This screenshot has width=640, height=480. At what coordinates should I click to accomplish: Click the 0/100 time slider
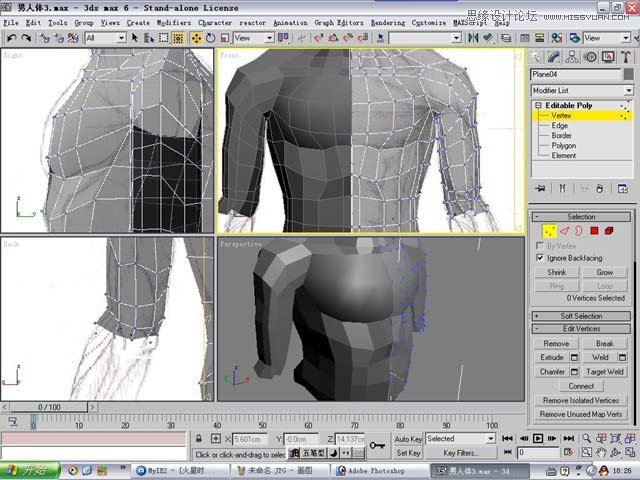pos(49,407)
